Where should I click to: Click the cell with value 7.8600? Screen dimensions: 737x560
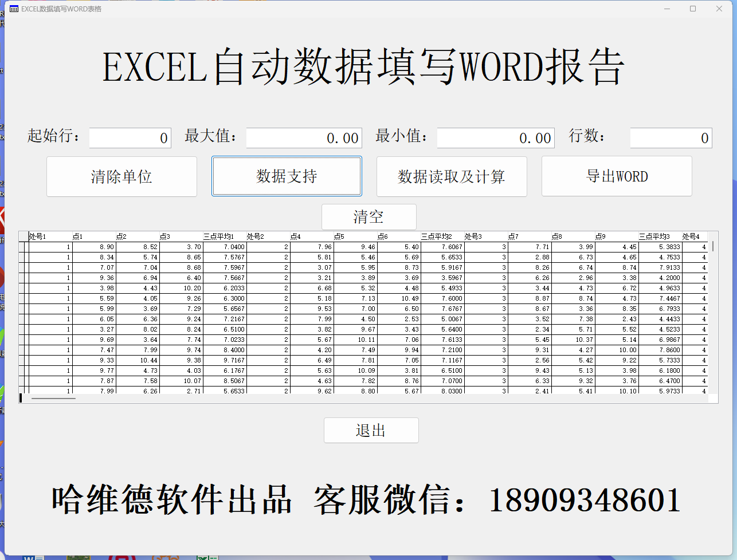[660, 350]
